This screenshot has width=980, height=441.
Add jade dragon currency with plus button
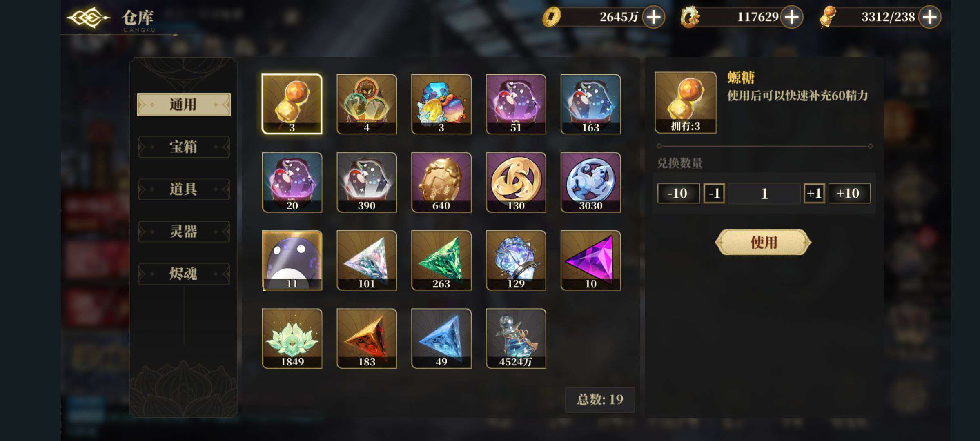(x=791, y=17)
